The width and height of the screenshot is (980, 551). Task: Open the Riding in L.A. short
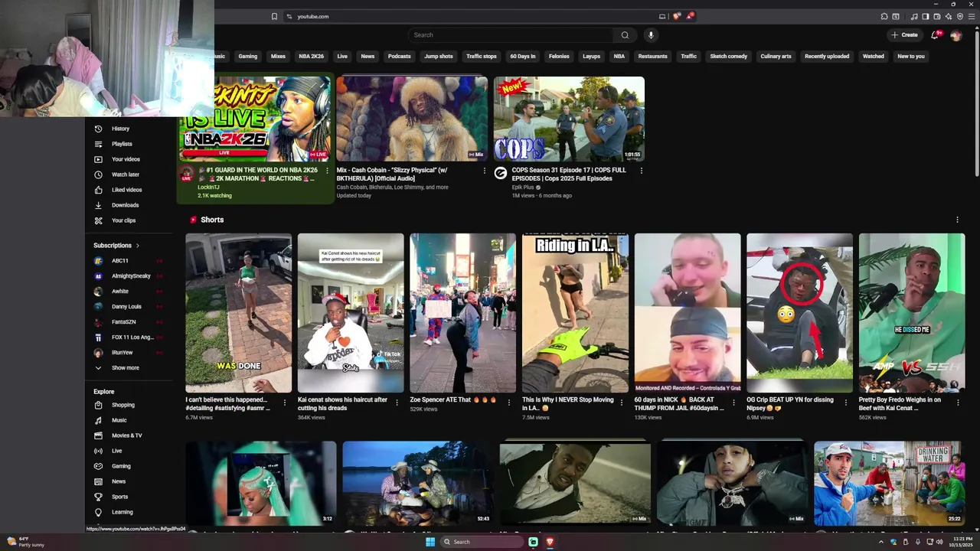(x=575, y=313)
